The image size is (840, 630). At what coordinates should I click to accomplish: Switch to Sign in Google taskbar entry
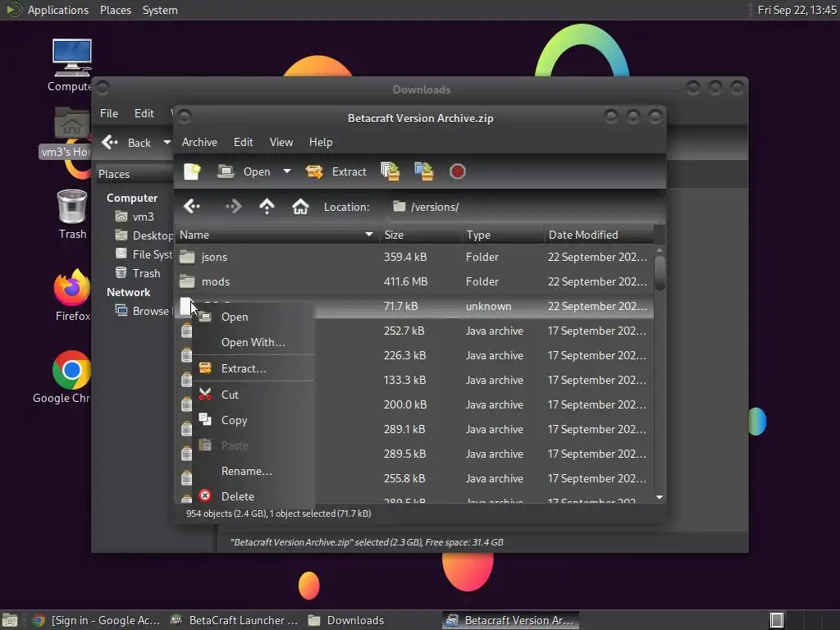point(97,620)
